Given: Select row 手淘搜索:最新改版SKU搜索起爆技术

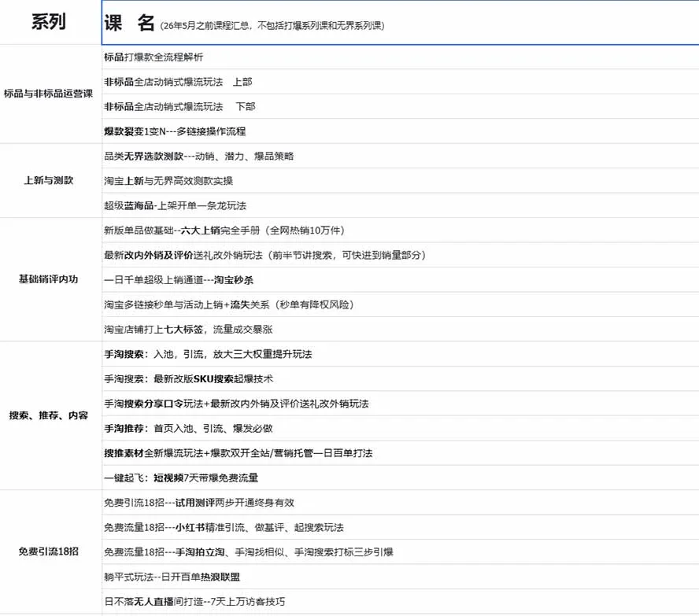Looking at the screenshot, I should pos(401,378).
